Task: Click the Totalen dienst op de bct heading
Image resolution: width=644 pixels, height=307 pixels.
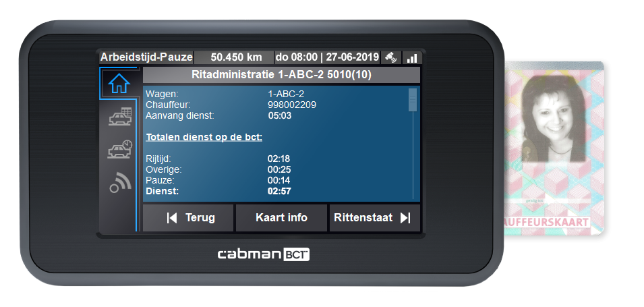Action: click(x=204, y=137)
